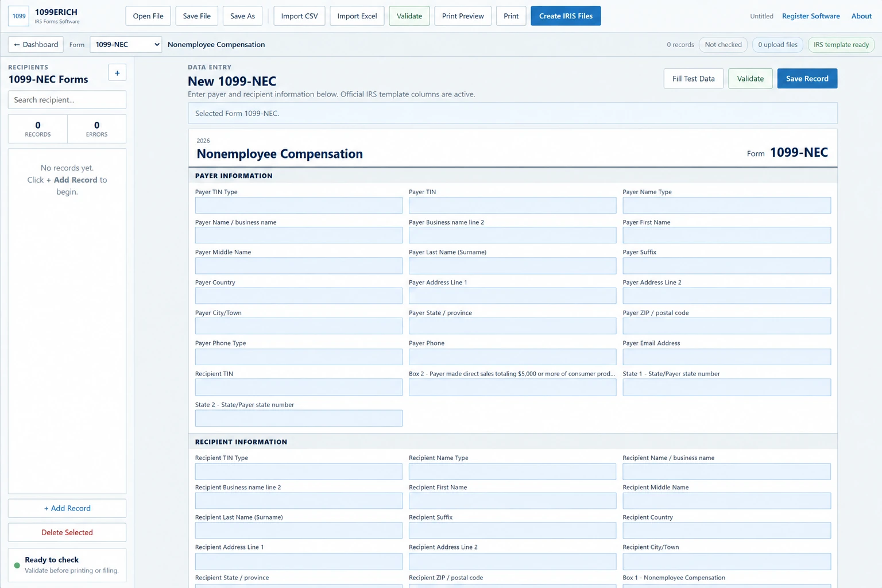Viewport: 882px width, 588px height.
Task: Click the State 1 payer state number field
Action: point(726,387)
